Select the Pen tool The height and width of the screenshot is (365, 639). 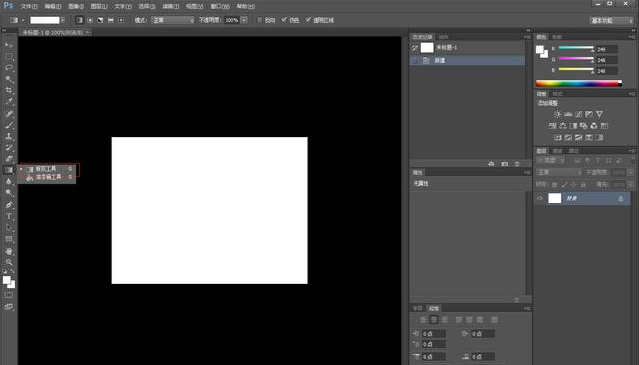coord(9,205)
